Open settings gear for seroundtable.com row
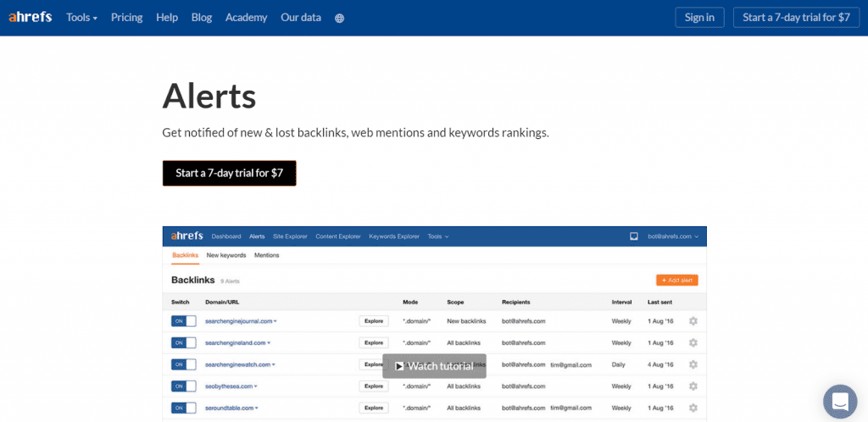 693,408
